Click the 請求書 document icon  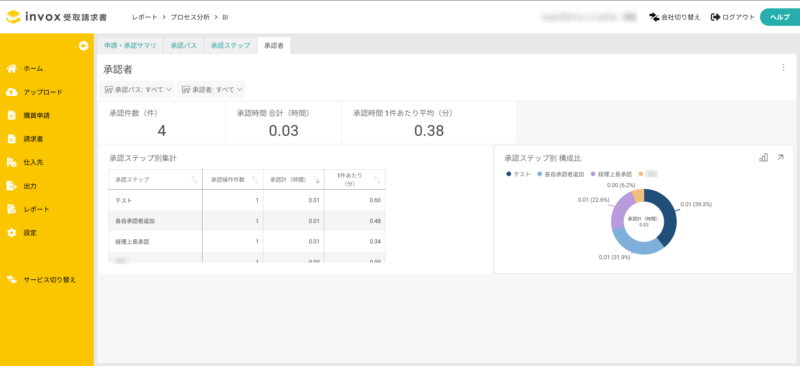click(x=12, y=139)
